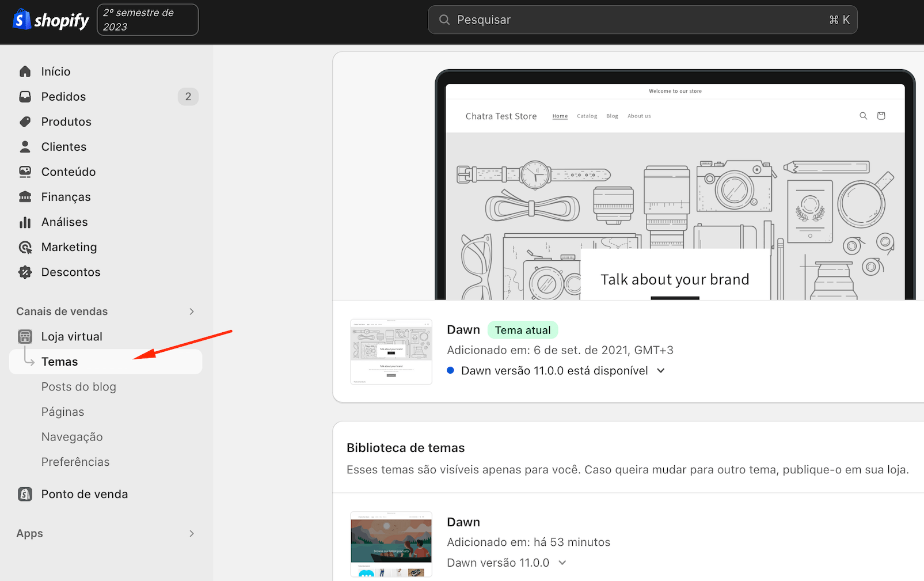Click the Pedidos count badge 2

188,97
